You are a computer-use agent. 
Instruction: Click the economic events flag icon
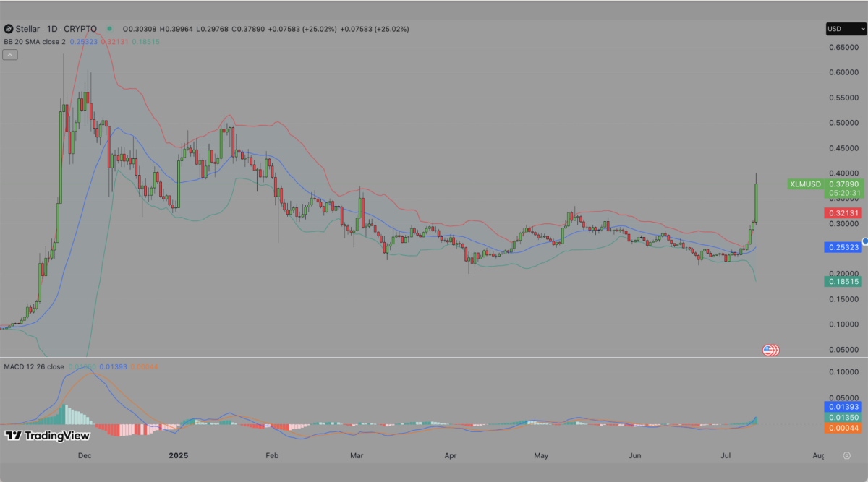[x=771, y=350]
